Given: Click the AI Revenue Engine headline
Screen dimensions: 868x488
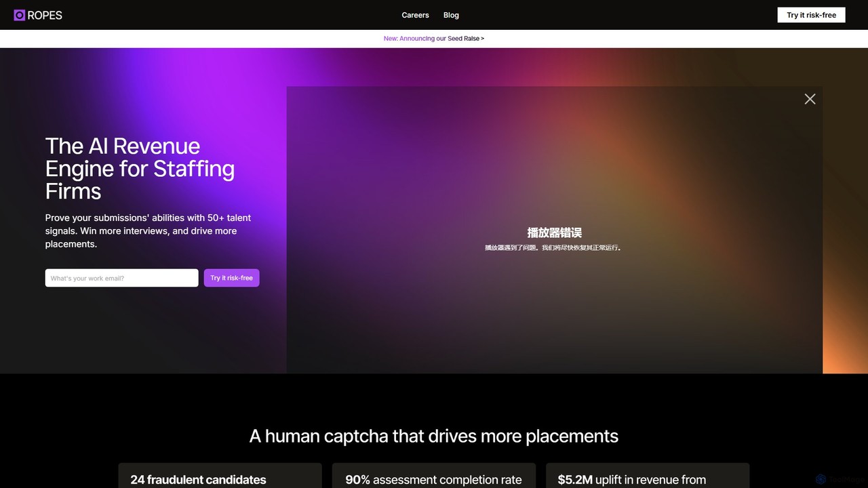Looking at the screenshot, I should coord(140,168).
